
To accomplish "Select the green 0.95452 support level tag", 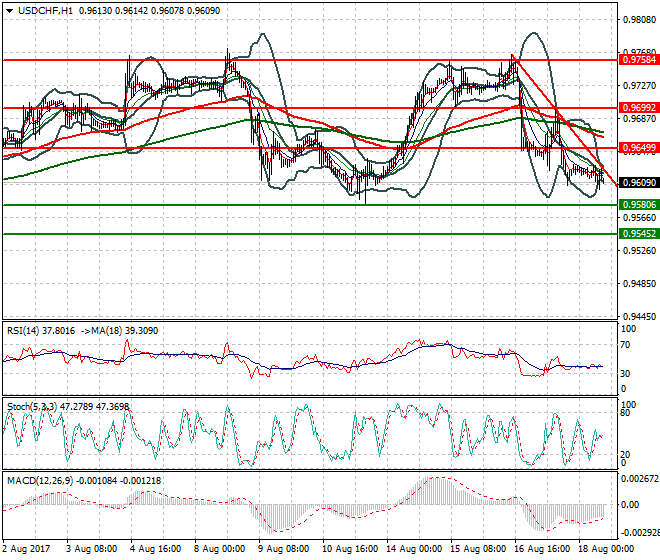I will pyautogui.click(x=638, y=234).
